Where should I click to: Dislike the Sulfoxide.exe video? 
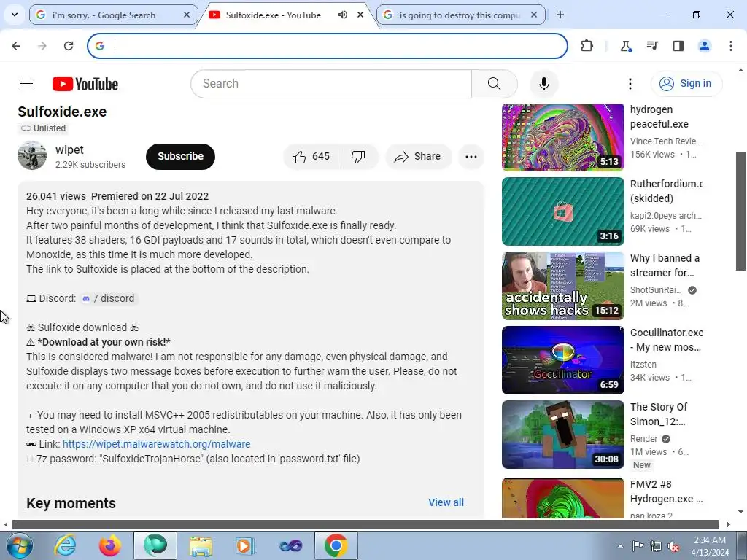[x=358, y=156]
